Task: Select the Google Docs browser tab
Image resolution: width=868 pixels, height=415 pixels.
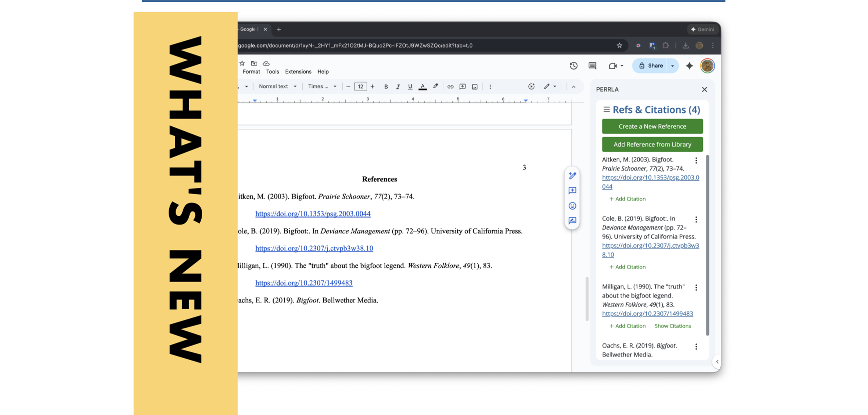Action: click(249, 29)
